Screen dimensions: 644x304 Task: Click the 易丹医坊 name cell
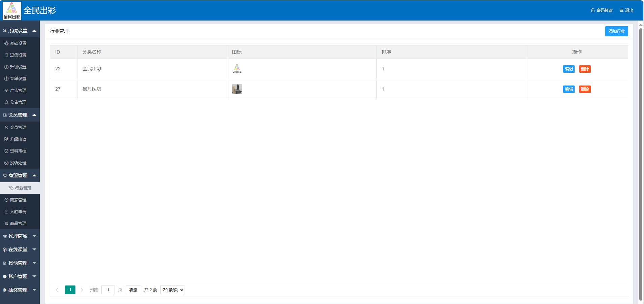pyautogui.click(x=152, y=89)
